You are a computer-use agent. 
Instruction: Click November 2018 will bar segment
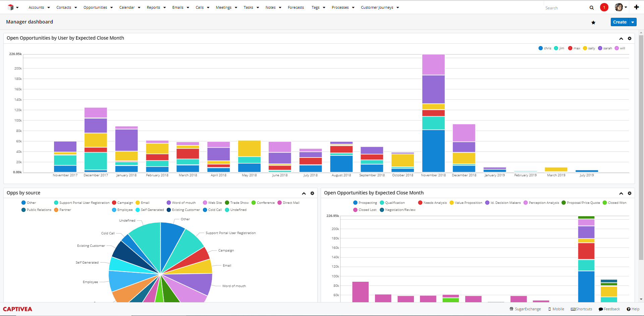click(x=433, y=64)
